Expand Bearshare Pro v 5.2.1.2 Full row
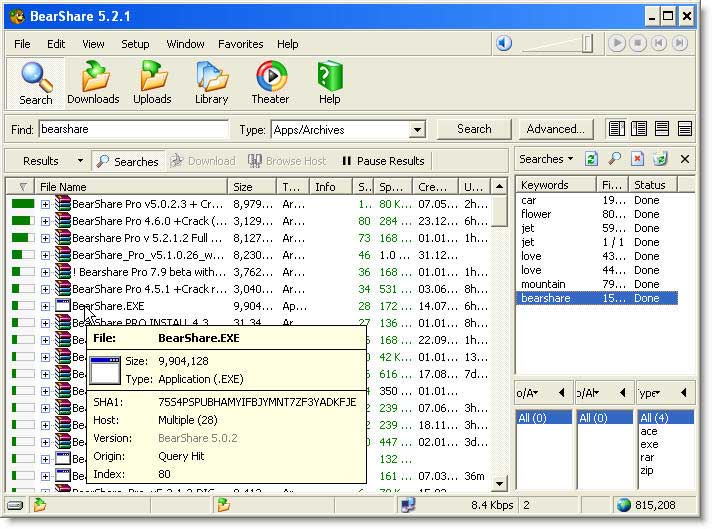The width and height of the screenshot is (712, 529). click(x=45, y=238)
